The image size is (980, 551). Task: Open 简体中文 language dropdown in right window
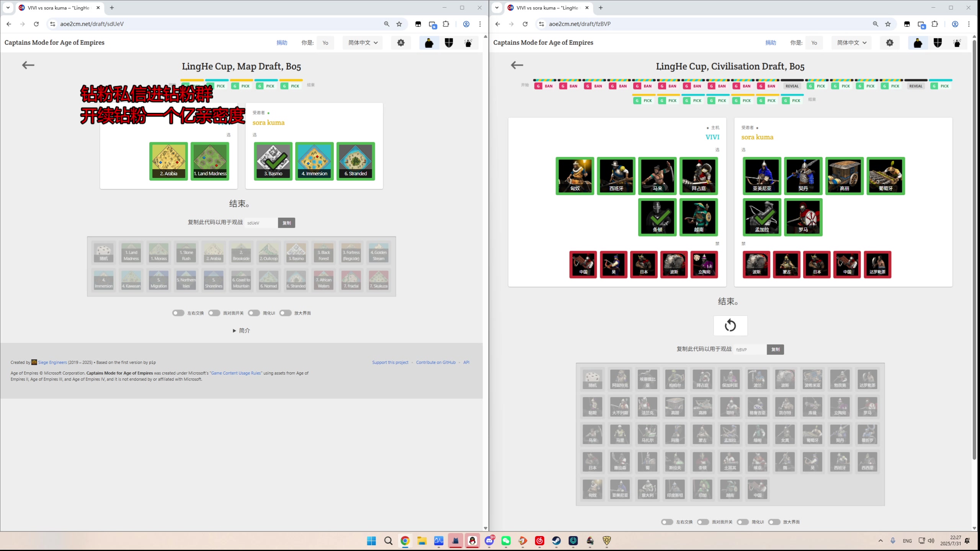[x=851, y=43]
